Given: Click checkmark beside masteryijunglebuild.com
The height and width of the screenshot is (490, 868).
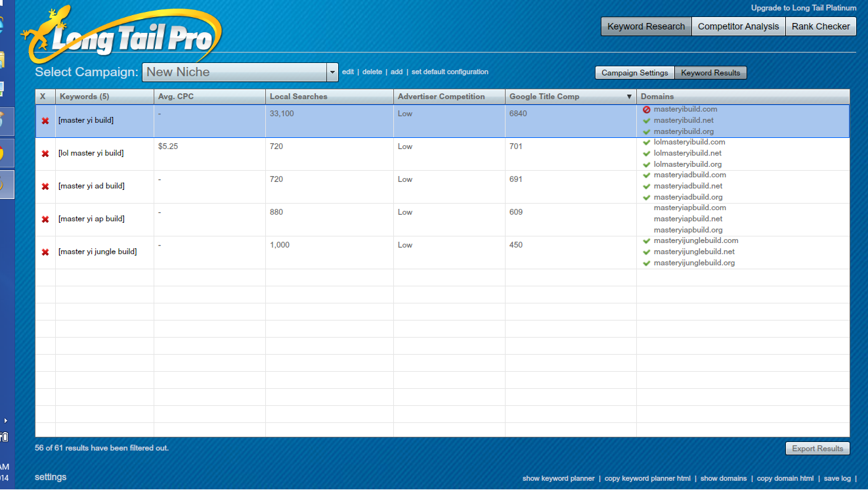Looking at the screenshot, I should 647,241.
